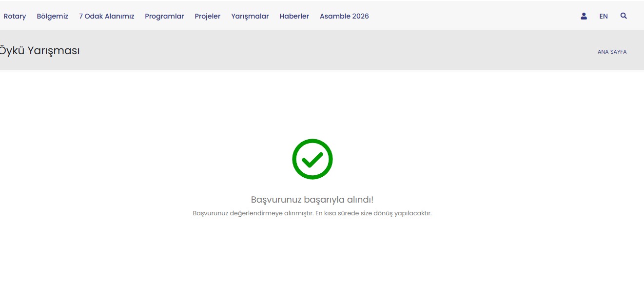Click the blank area below the confirmation message

coord(312,254)
